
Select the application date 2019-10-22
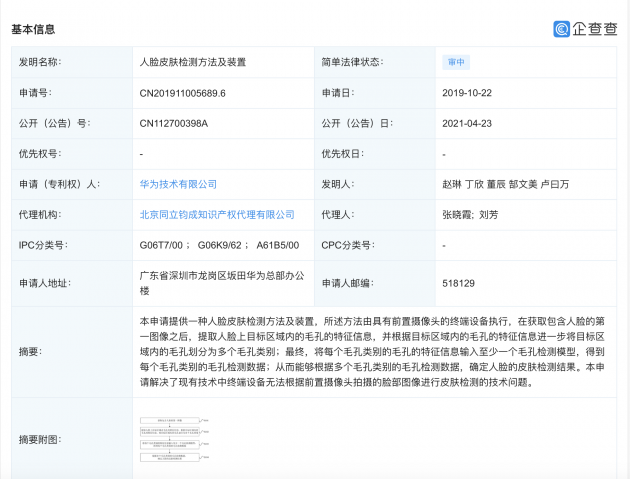[467, 93]
